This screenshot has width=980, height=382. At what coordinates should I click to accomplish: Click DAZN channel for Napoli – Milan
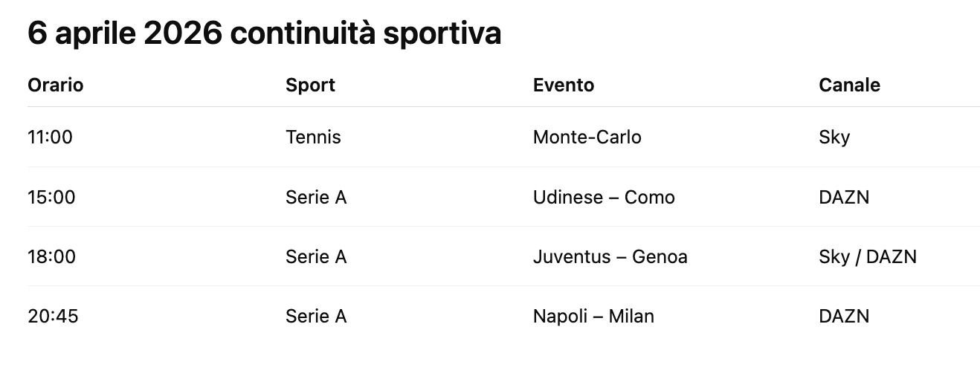[x=844, y=316]
